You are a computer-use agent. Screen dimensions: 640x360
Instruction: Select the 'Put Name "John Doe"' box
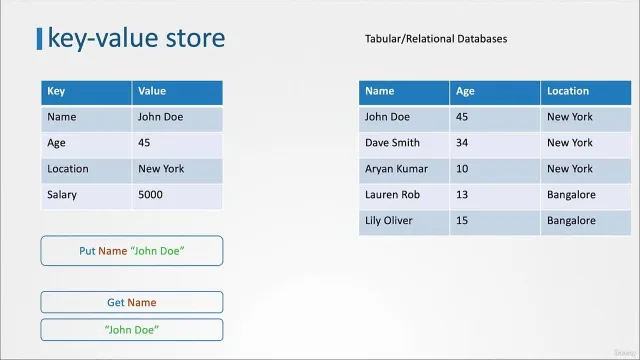coord(132,251)
